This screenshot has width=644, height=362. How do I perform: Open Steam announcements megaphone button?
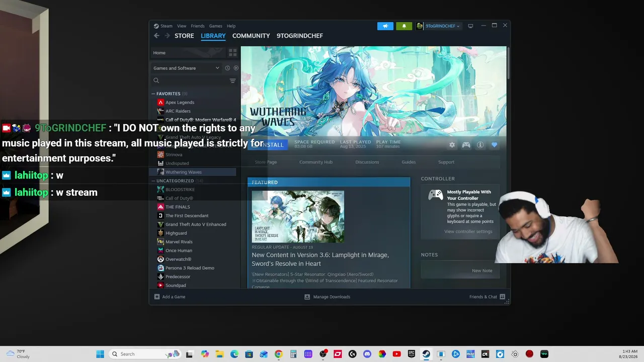pos(385,26)
